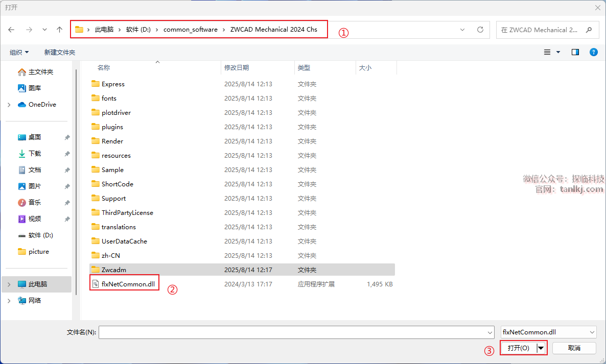
Task: Toggle the preview pane icon
Action: point(575,52)
